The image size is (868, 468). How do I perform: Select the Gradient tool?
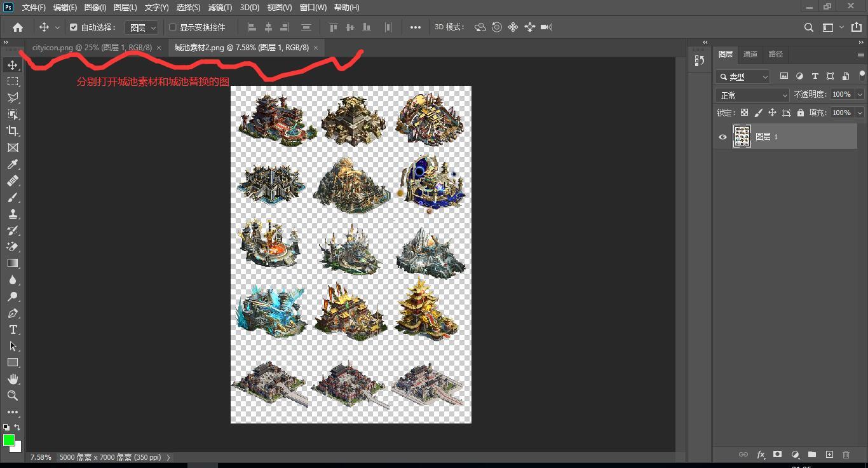tap(13, 263)
